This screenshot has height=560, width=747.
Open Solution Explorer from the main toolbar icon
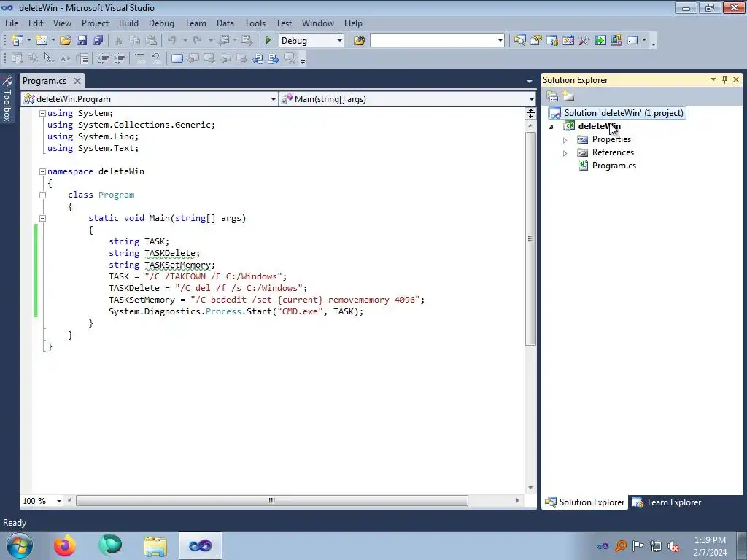click(519, 41)
